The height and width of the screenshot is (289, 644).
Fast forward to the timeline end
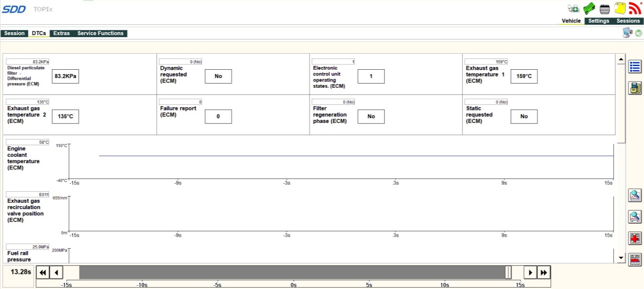544,272
